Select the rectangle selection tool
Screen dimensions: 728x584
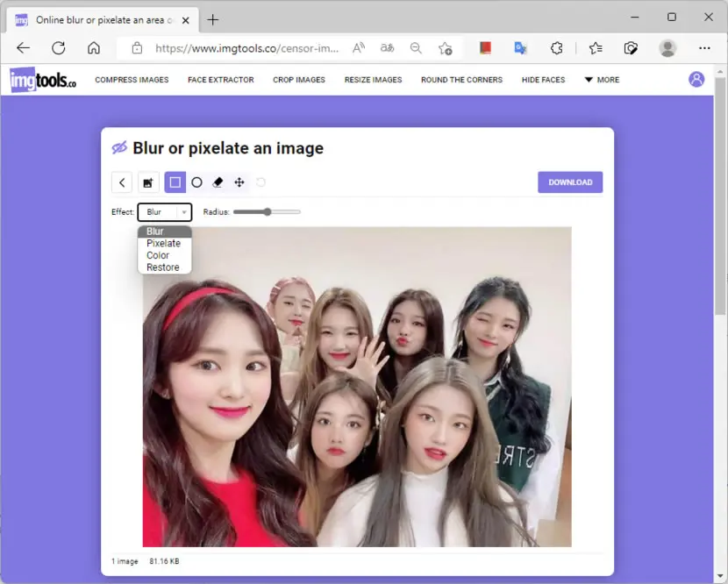[x=175, y=182]
